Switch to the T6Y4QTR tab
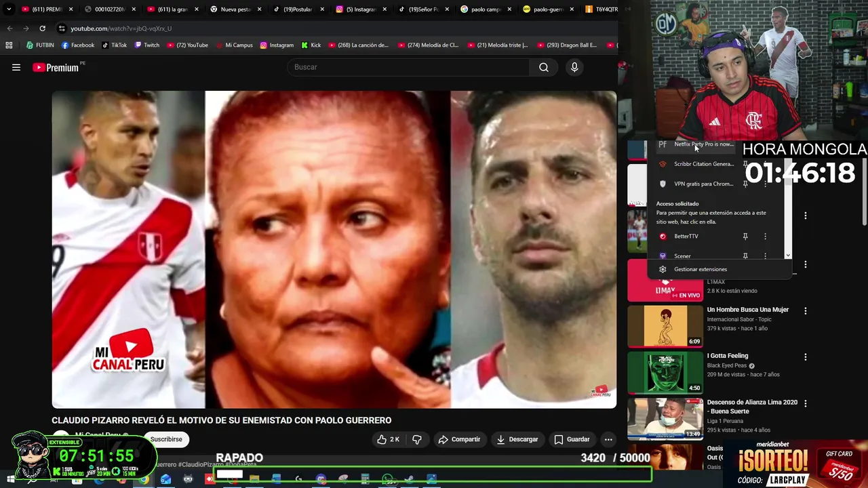This screenshot has width=868, height=488. 601,9
